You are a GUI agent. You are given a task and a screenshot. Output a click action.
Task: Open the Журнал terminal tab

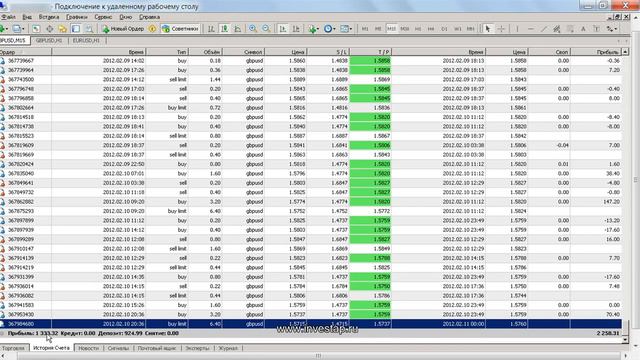point(228,348)
